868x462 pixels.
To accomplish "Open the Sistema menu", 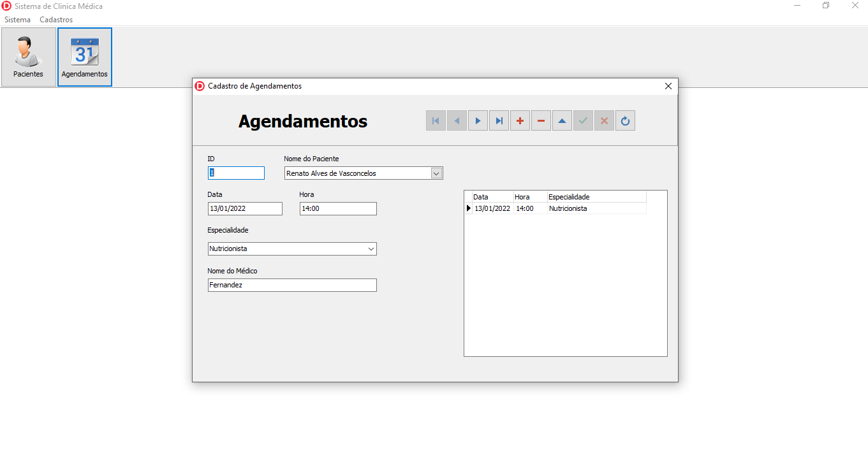I will coord(17,20).
